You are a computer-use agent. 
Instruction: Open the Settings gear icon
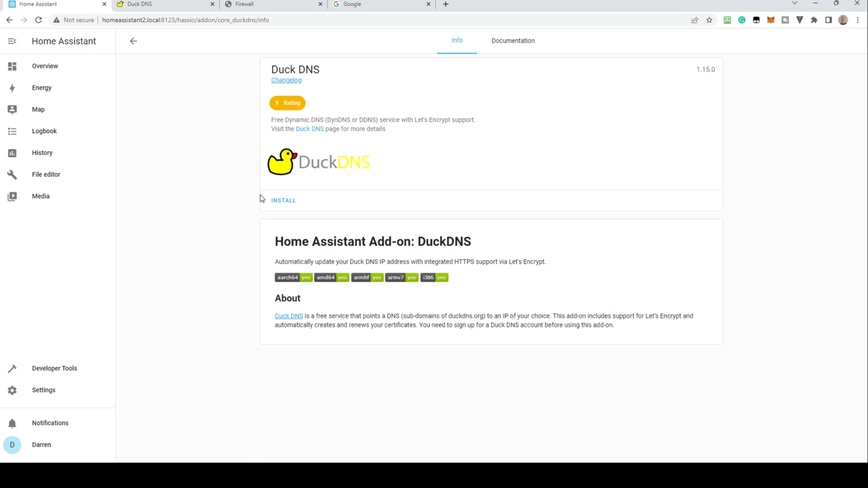[x=12, y=390]
